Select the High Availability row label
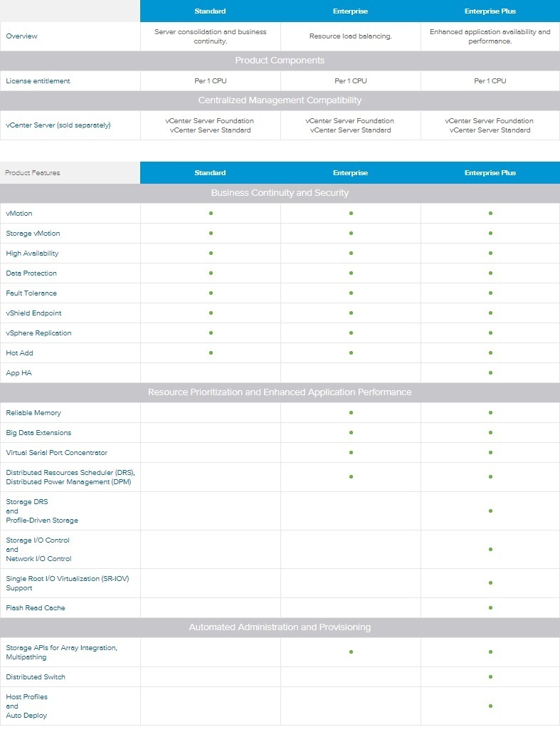This screenshot has height=732, width=560. [32, 253]
